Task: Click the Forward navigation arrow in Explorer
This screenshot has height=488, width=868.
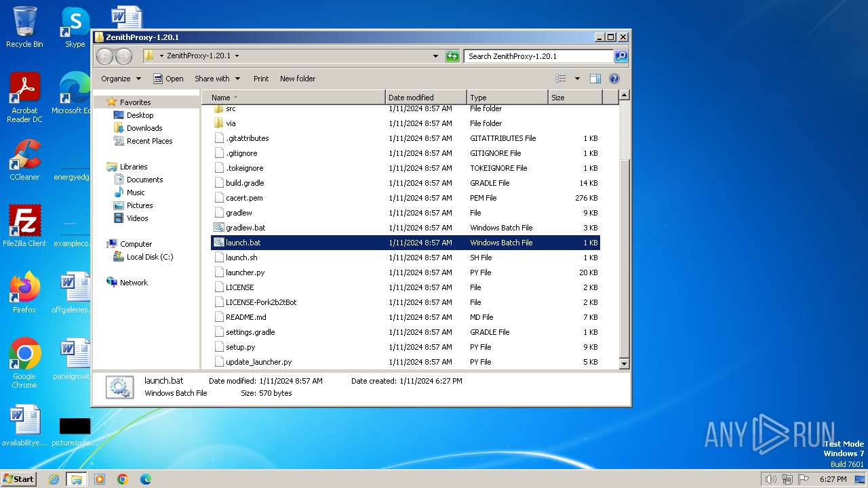Action: tap(123, 56)
